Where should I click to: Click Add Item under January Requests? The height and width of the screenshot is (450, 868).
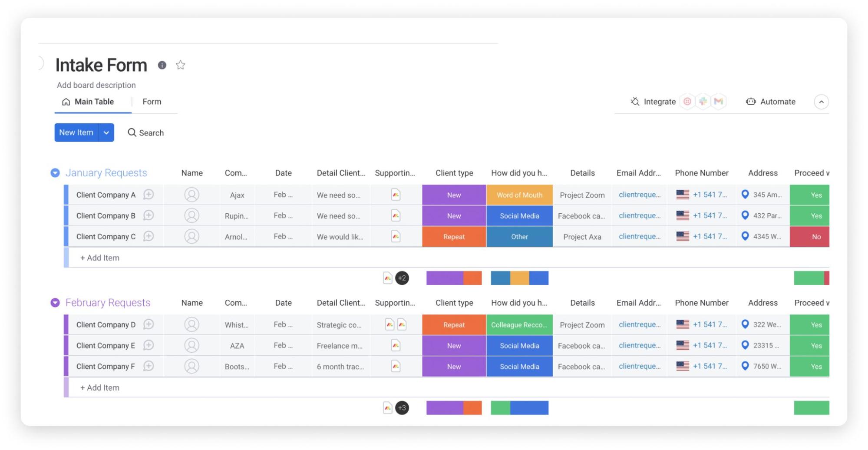(x=99, y=257)
